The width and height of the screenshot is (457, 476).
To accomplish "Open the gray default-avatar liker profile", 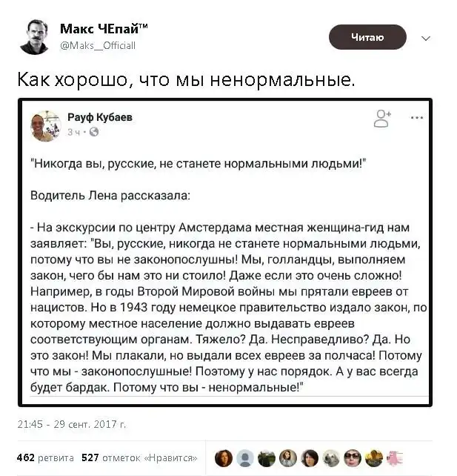I will tap(245, 457).
